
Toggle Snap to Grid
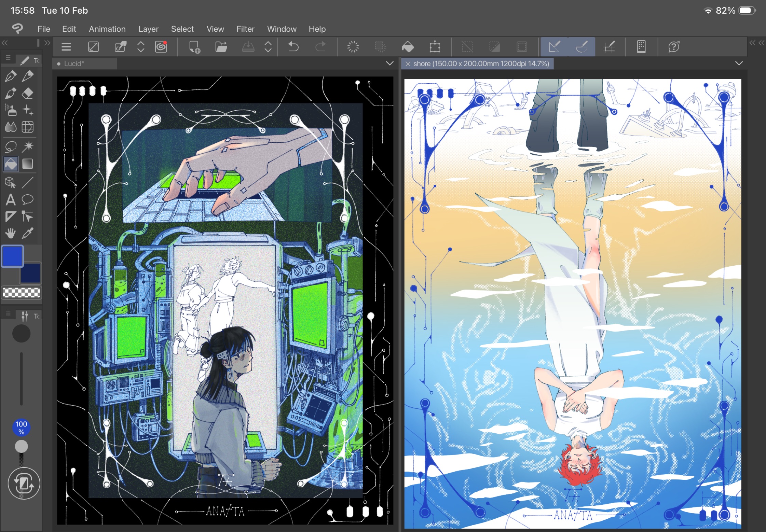(610, 46)
